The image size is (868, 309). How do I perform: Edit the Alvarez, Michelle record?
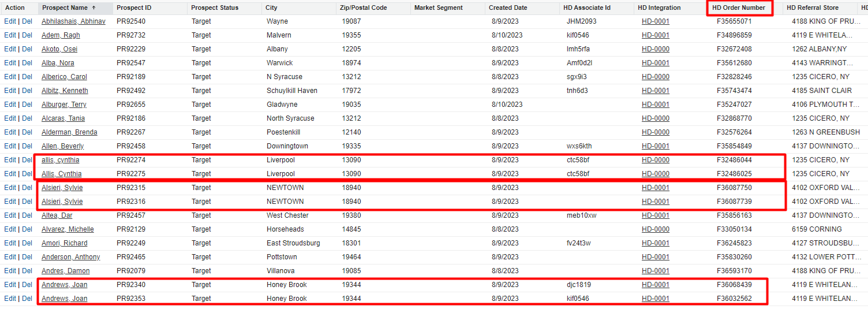click(x=10, y=229)
